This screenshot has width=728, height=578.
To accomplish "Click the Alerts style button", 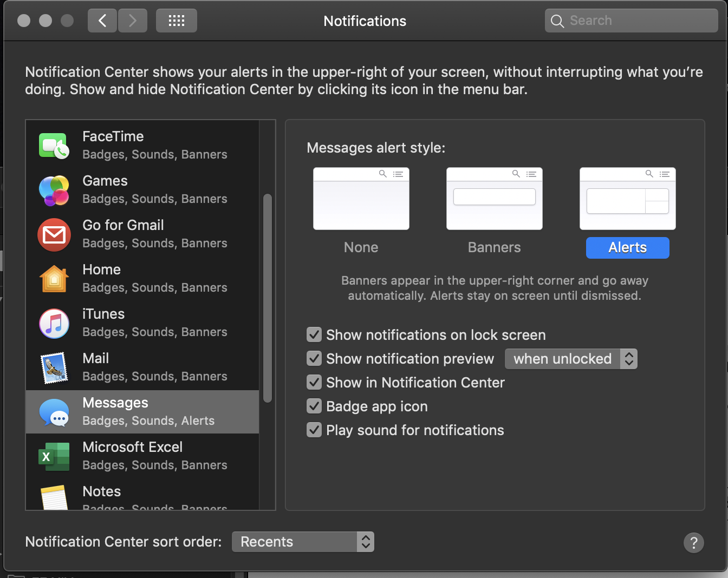I will pos(627,248).
